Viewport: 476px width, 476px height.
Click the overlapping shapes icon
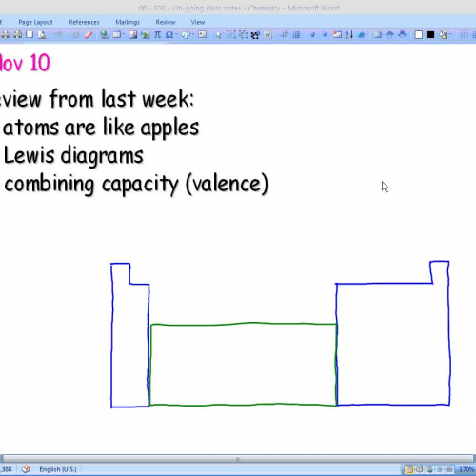[x=186, y=35]
